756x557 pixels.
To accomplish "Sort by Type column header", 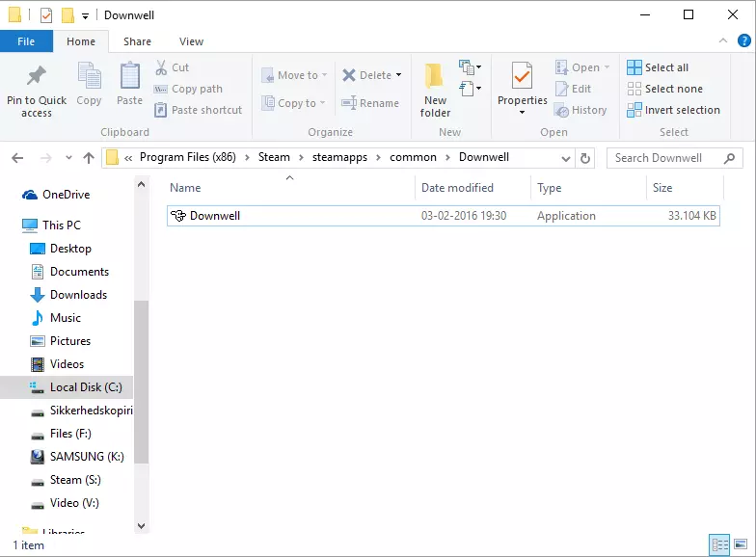I will click(588, 187).
